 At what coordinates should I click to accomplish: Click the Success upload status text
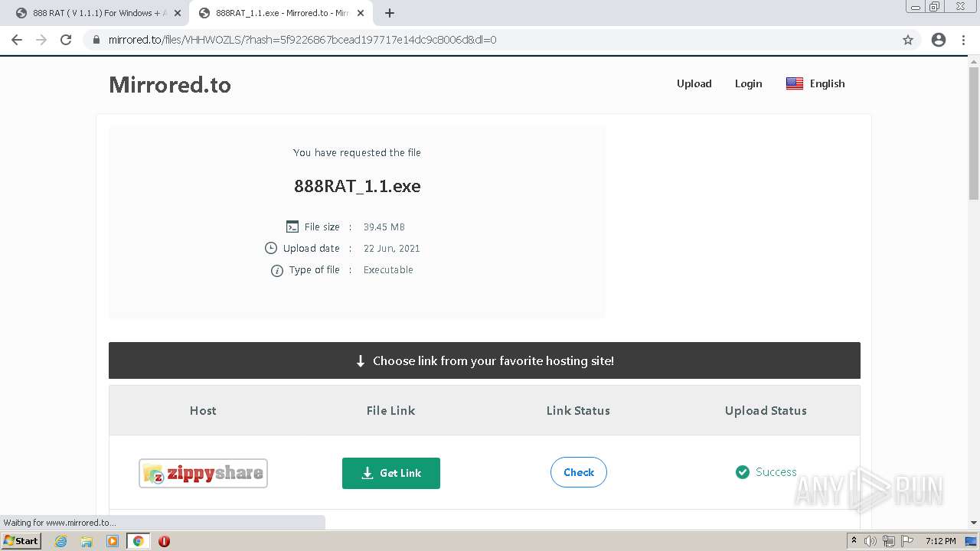[x=776, y=472]
